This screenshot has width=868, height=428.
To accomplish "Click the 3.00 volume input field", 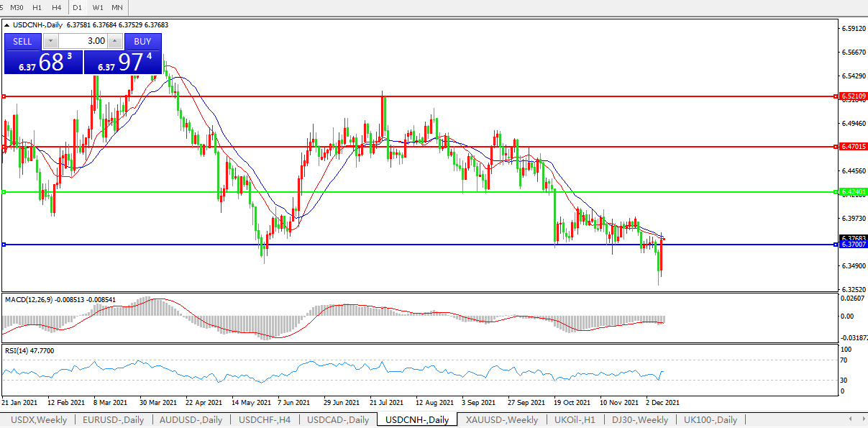I will coord(83,41).
